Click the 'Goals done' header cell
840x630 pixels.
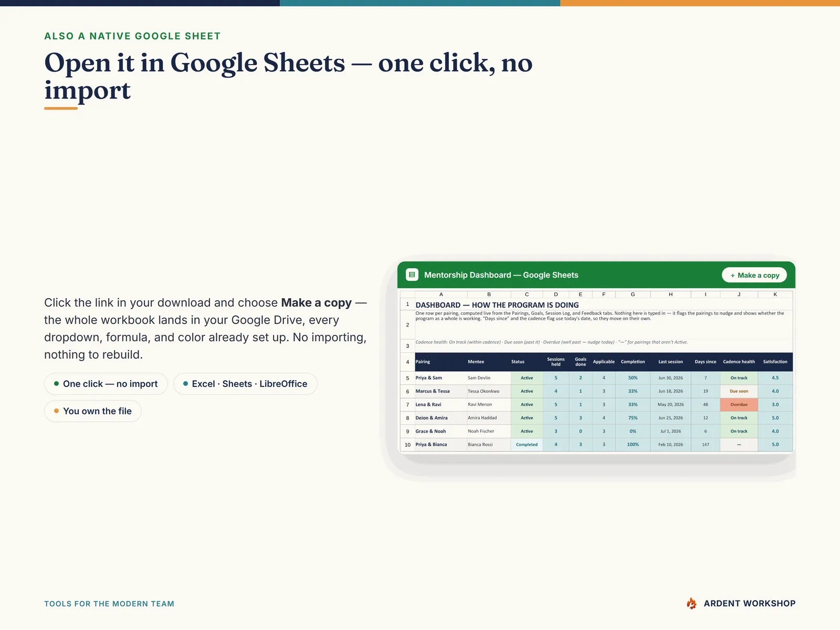pos(581,362)
